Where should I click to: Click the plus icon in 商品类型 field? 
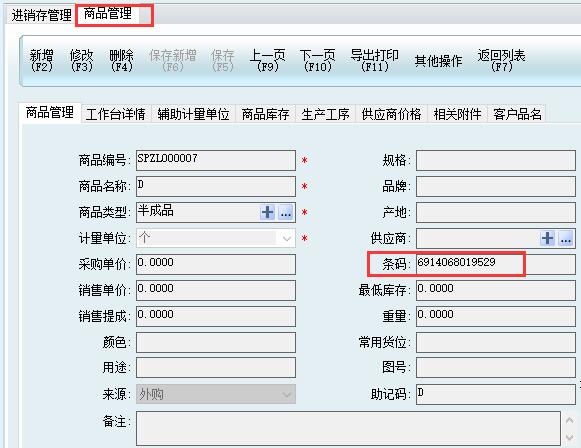pyautogui.click(x=267, y=212)
